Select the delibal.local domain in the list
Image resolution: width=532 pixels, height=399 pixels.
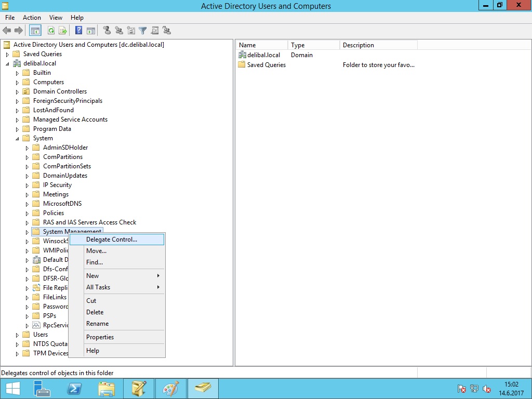(263, 55)
